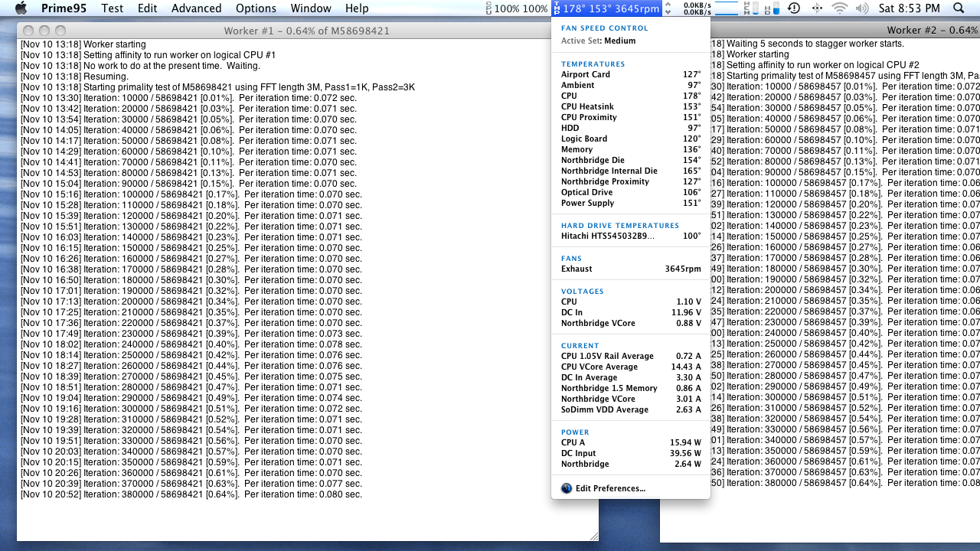
Task: Click Worker #1 'No work to do at the present time' line
Action: [x=140, y=66]
